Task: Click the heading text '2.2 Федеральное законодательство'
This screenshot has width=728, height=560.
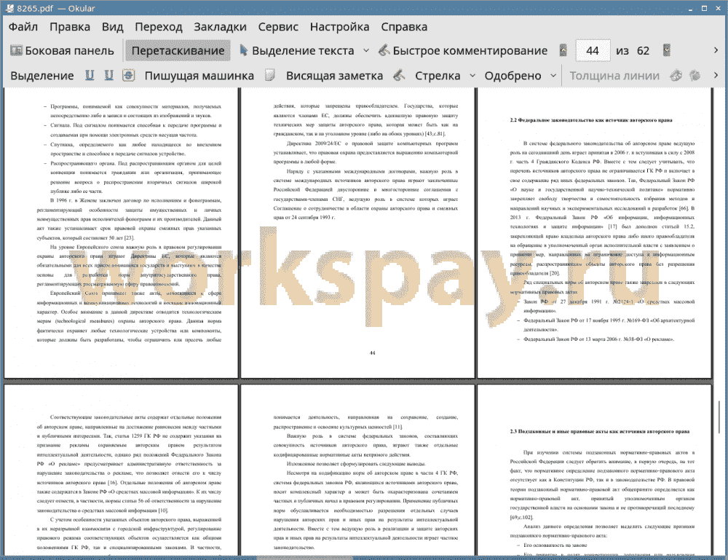Action: point(591,120)
